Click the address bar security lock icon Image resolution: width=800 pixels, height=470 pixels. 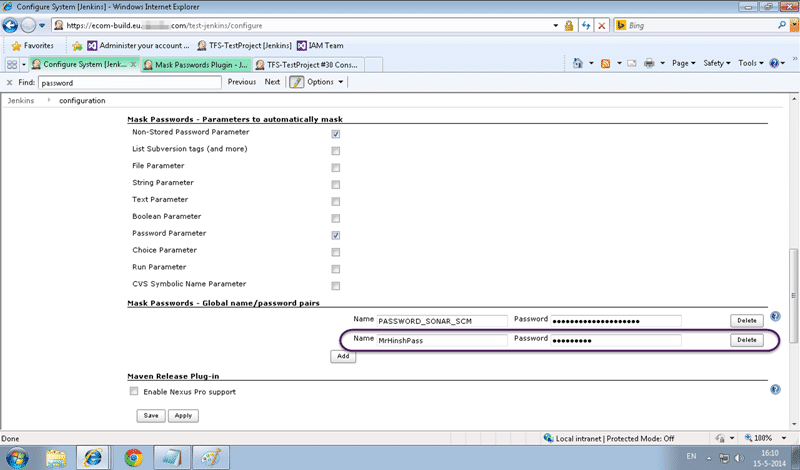569,26
